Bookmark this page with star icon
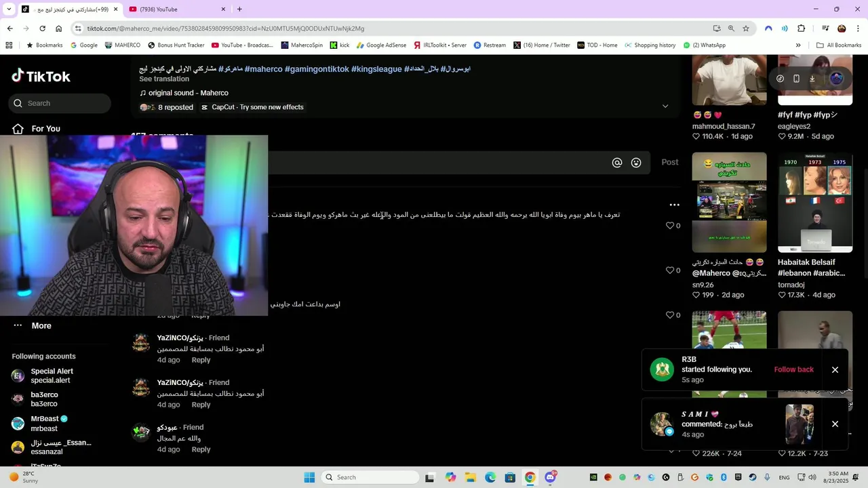The width and height of the screenshot is (868, 488). pos(746,28)
